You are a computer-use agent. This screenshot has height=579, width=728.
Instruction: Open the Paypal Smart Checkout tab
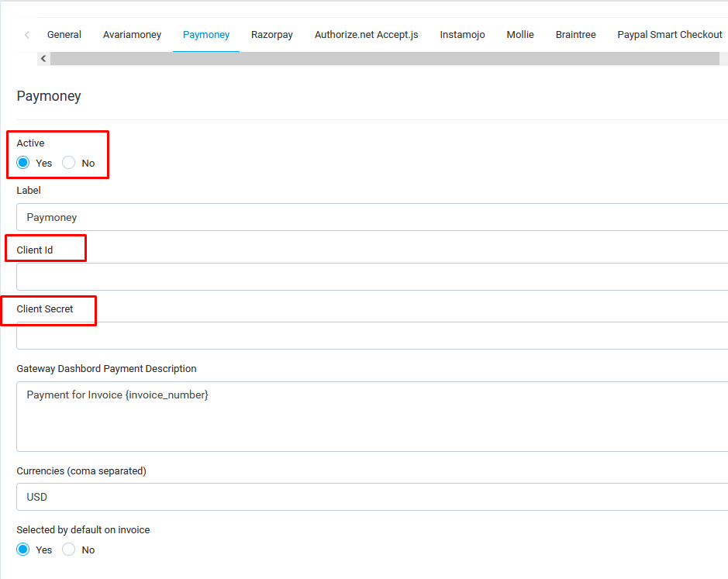pos(670,35)
